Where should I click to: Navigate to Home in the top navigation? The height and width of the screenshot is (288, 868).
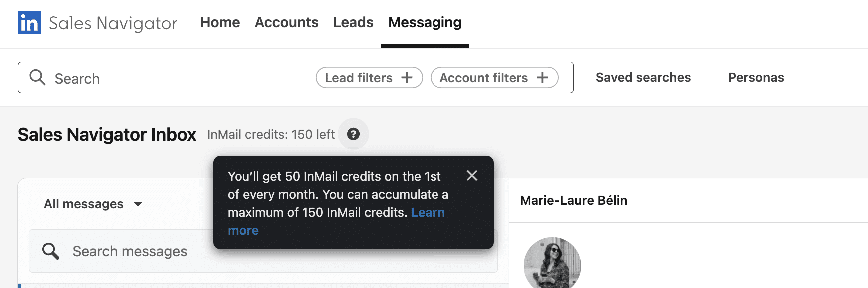click(220, 22)
